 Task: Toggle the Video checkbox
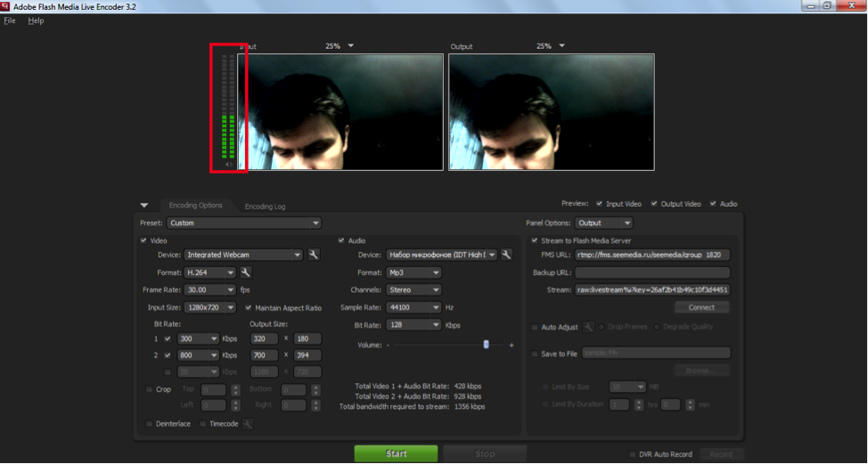click(143, 240)
